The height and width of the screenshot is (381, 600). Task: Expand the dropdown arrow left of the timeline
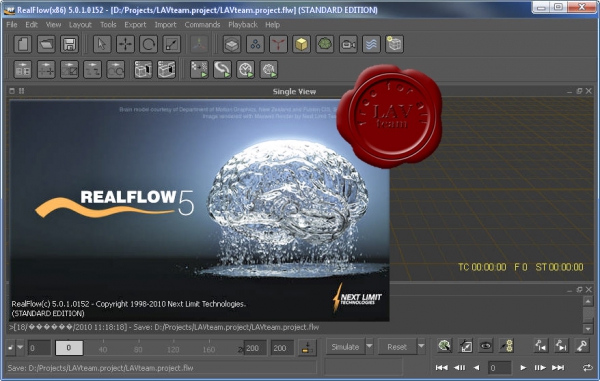20,347
